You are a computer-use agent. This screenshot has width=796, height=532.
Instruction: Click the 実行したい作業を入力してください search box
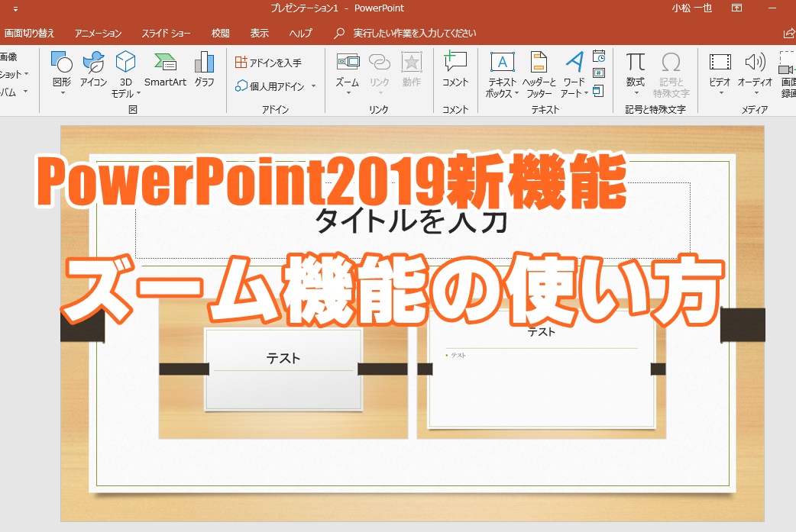(415, 34)
